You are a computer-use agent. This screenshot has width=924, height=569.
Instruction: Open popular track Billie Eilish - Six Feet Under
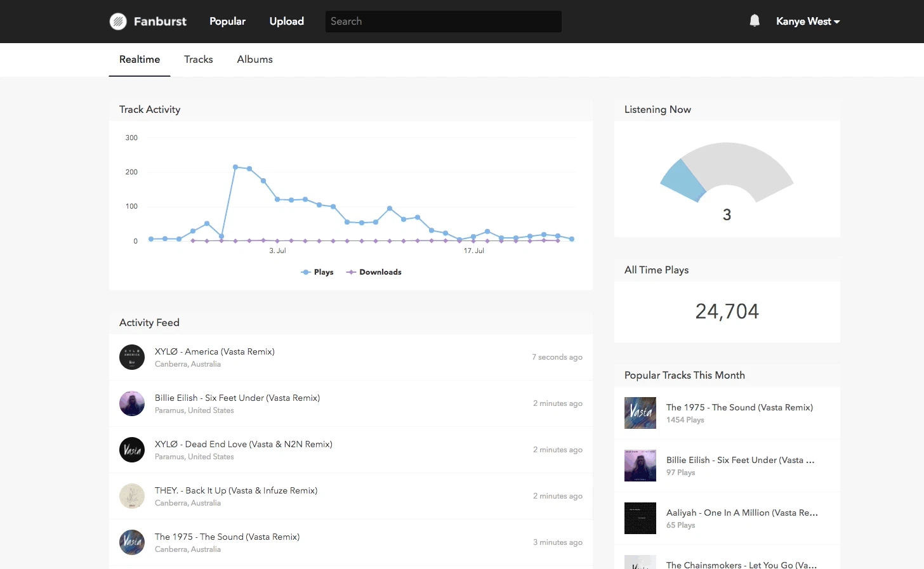741,460
